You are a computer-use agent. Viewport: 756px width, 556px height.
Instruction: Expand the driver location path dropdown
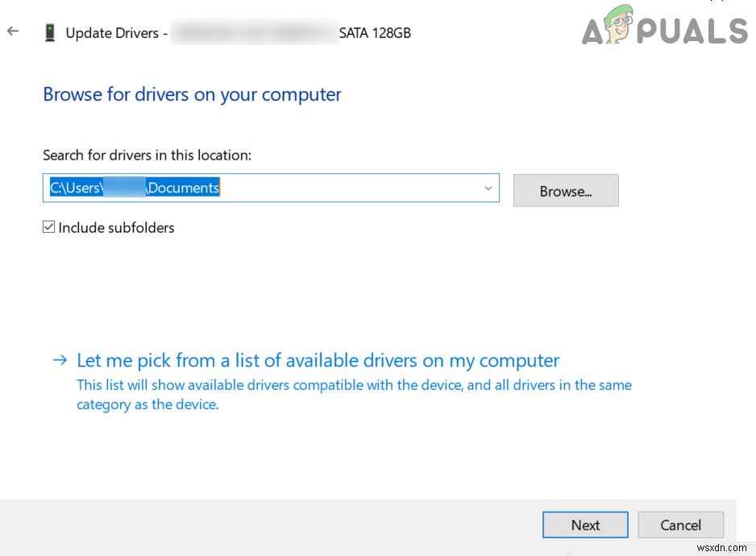[x=488, y=189]
